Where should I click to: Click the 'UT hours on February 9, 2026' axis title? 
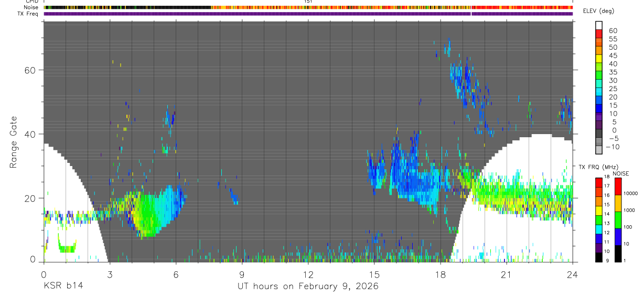coord(308,286)
